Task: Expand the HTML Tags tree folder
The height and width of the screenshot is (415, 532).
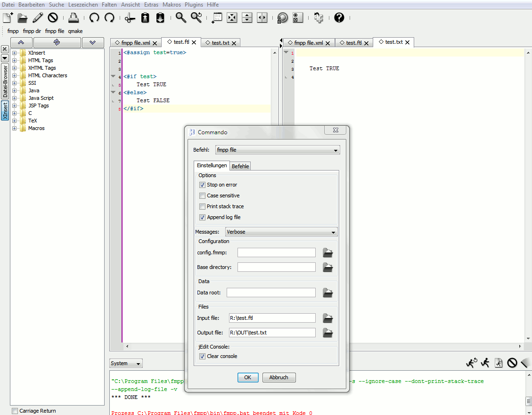Action: 15,60
